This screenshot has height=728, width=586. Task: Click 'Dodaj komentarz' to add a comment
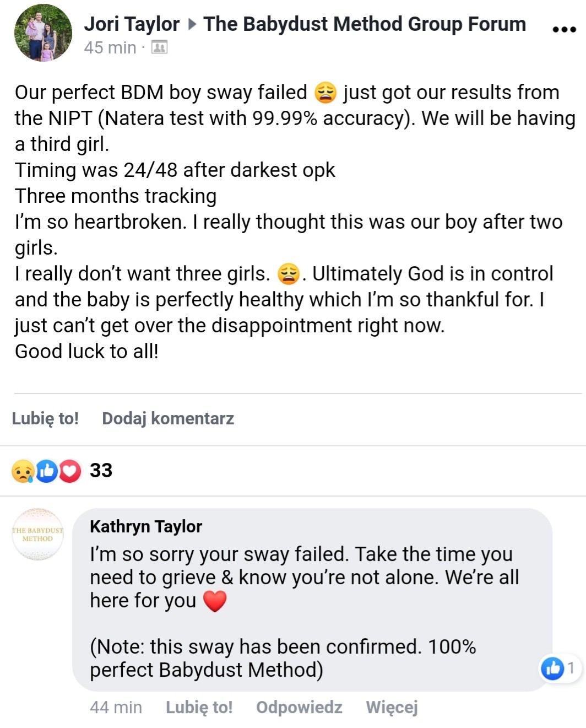tap(168, 419)
